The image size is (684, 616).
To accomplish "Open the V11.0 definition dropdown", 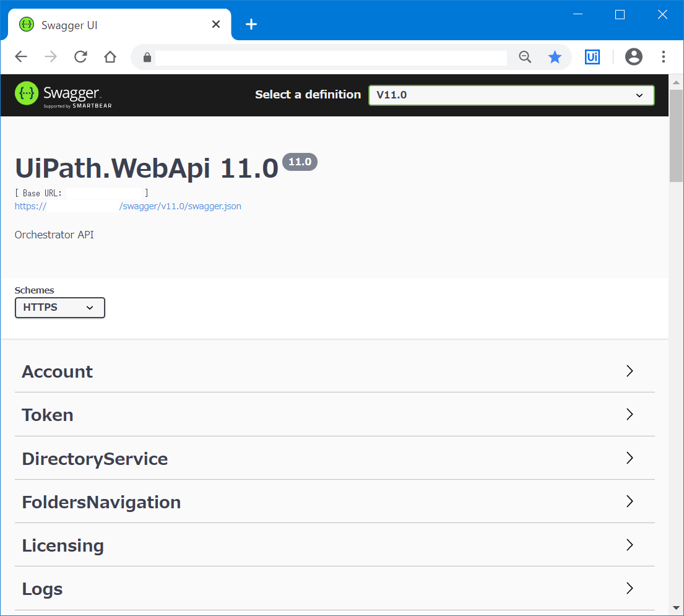I will tap(511, 95).
